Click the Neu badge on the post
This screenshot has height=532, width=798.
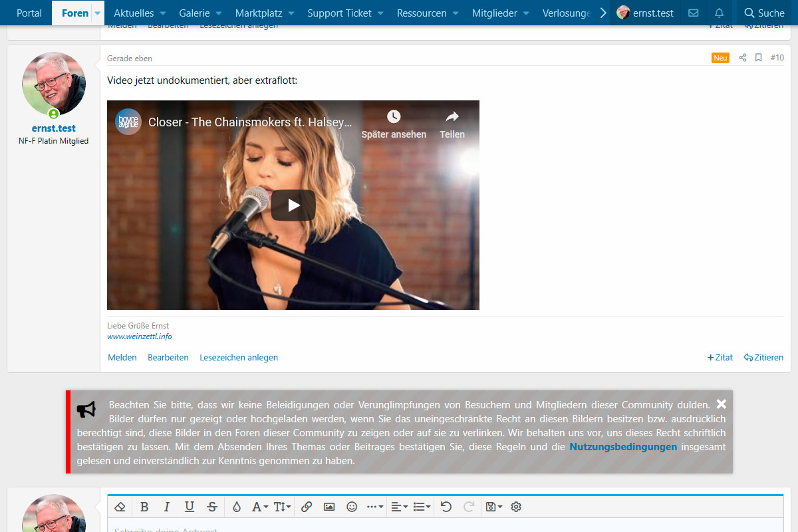click(720, 58)
